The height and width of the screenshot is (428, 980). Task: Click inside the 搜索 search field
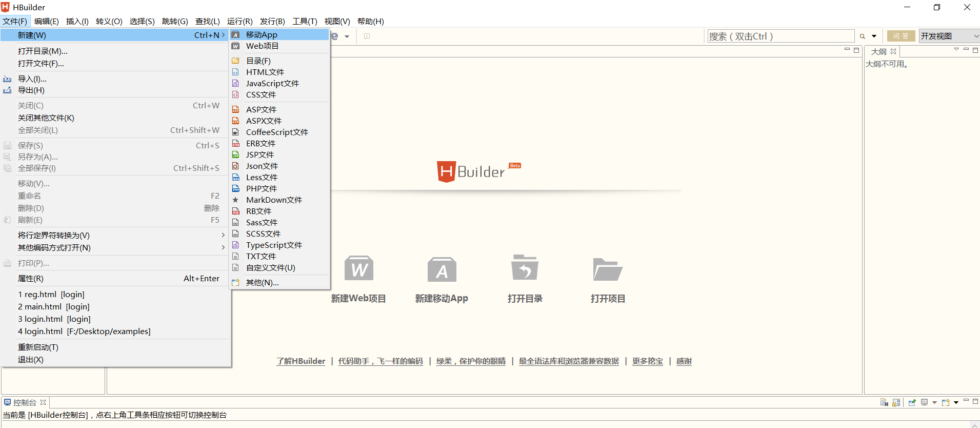(781, 36)
